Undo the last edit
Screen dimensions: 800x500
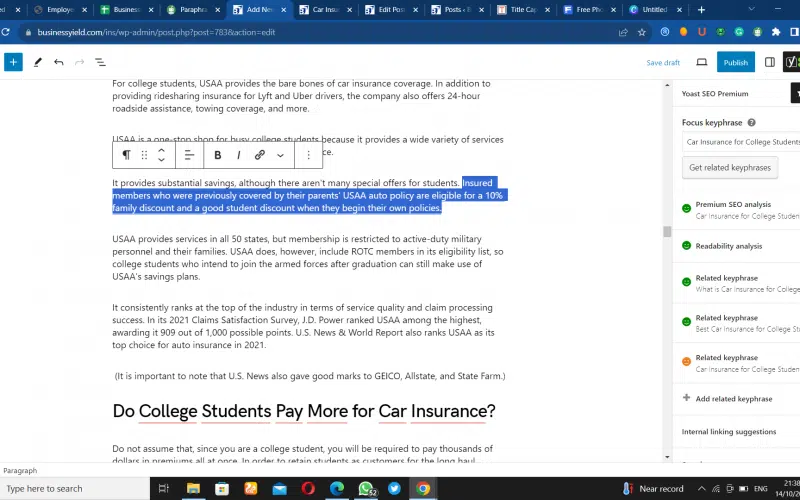pos(59,62)
